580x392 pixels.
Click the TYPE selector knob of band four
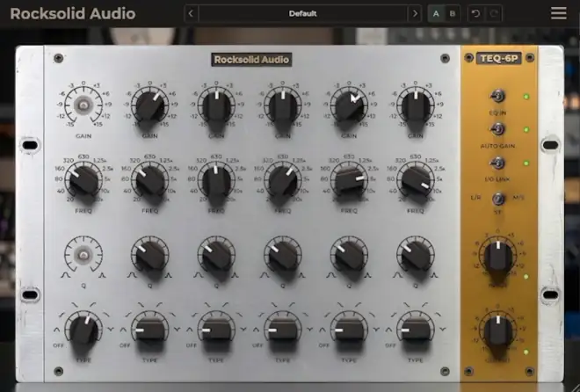pyautogui.click(x=283, y=330)
